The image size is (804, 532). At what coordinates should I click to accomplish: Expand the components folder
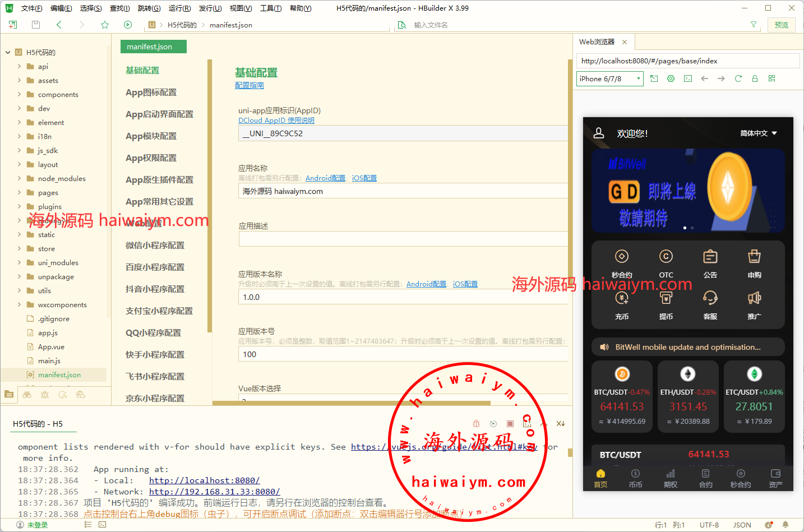pyautogui.click(x=20, y=94)
